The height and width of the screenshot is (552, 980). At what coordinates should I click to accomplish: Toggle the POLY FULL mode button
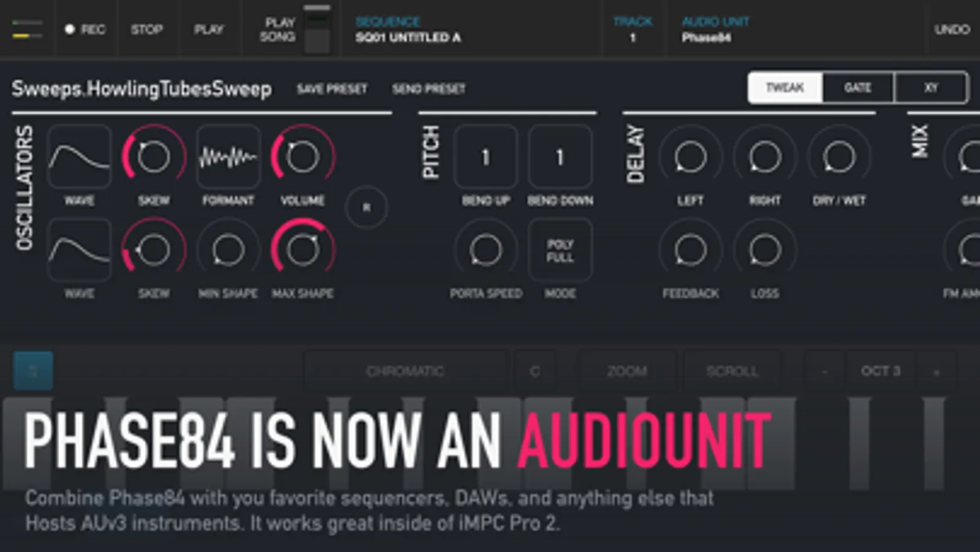point(560,250)
